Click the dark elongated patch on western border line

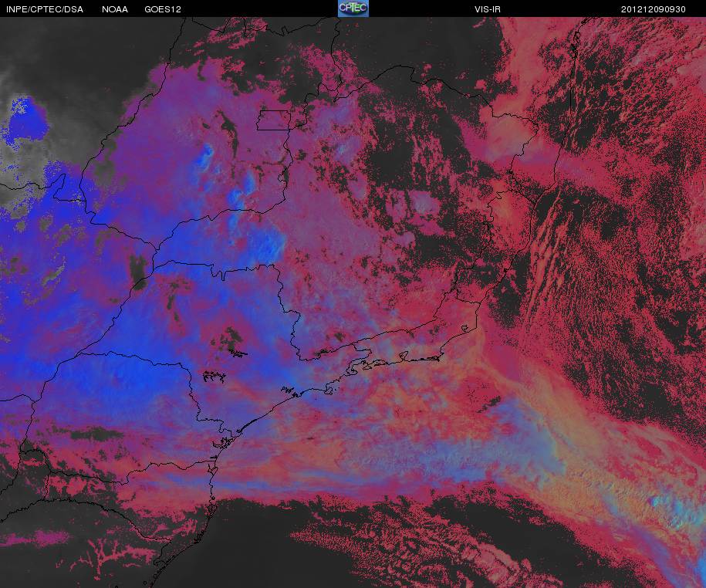click(x=139, y=272)
